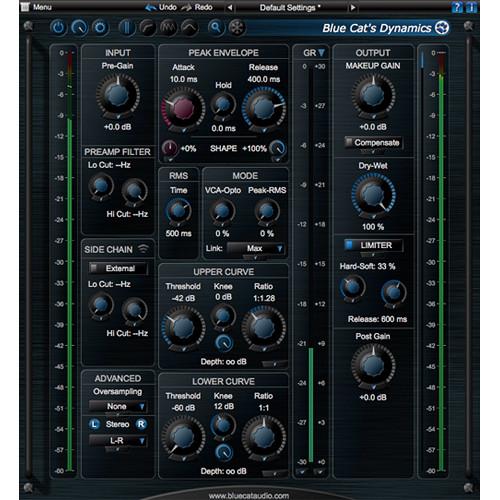Viewport: 500px width, 500px height.
Task: Click the Upper Curve Depth knob
Action: pyautogui.click(x=224, y=343)
